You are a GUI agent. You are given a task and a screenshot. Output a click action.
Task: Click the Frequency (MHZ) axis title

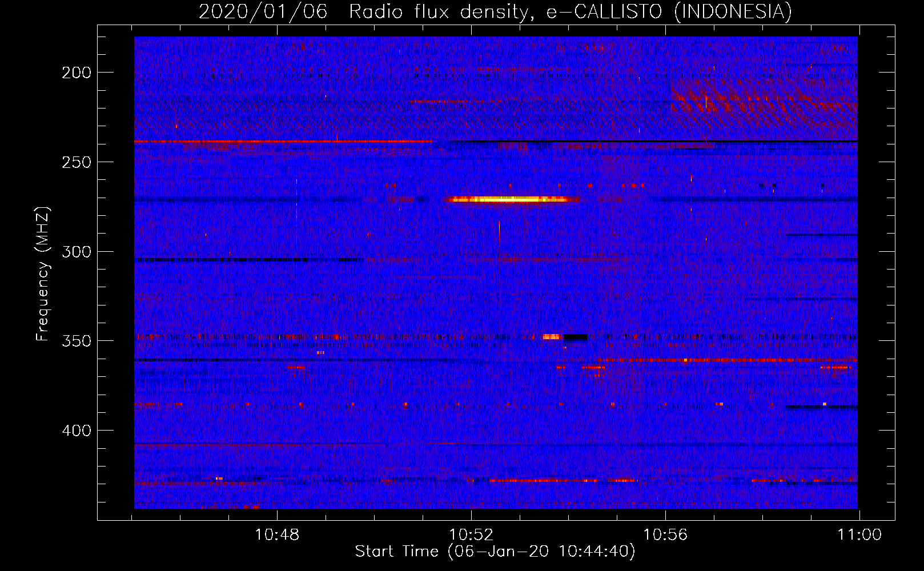[43, 274]
